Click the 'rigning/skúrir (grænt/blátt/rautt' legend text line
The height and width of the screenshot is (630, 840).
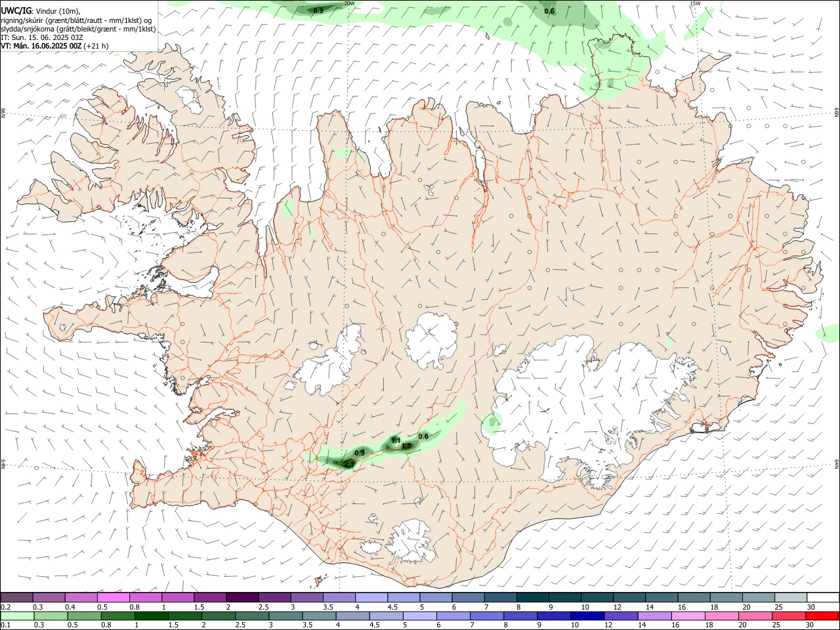[76, 20]
